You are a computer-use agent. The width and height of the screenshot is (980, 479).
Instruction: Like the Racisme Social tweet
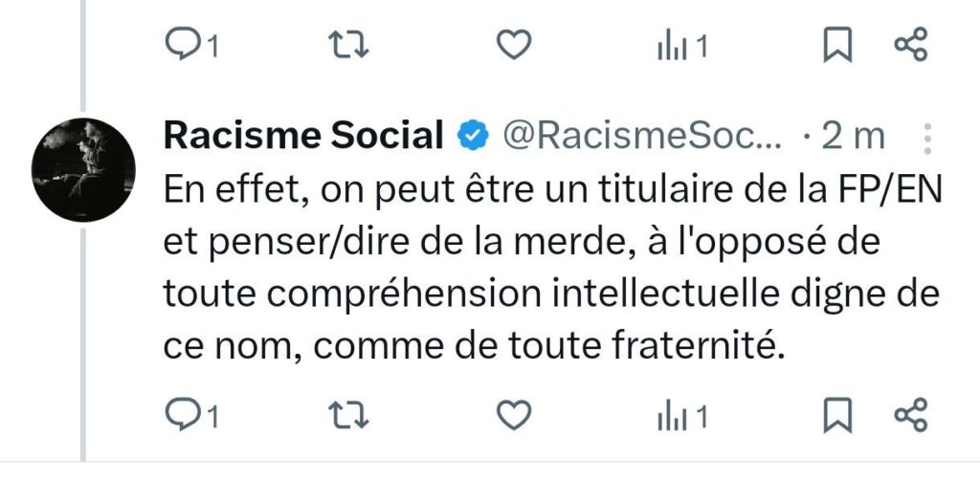(516, 416)
